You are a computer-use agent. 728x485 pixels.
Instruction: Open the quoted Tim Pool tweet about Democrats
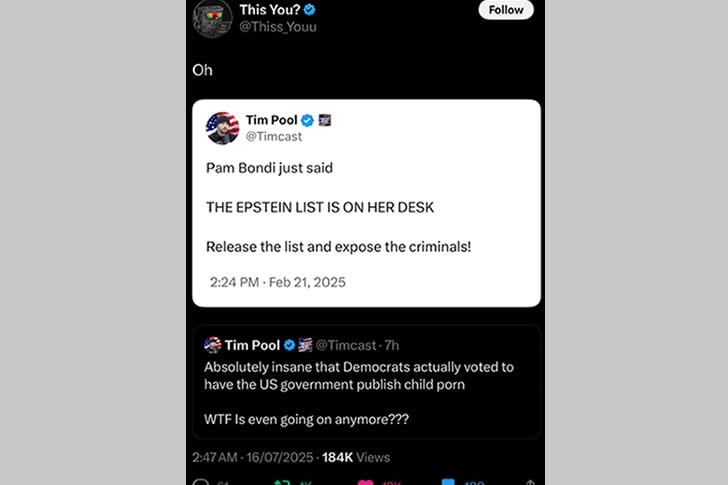[366, 390]
